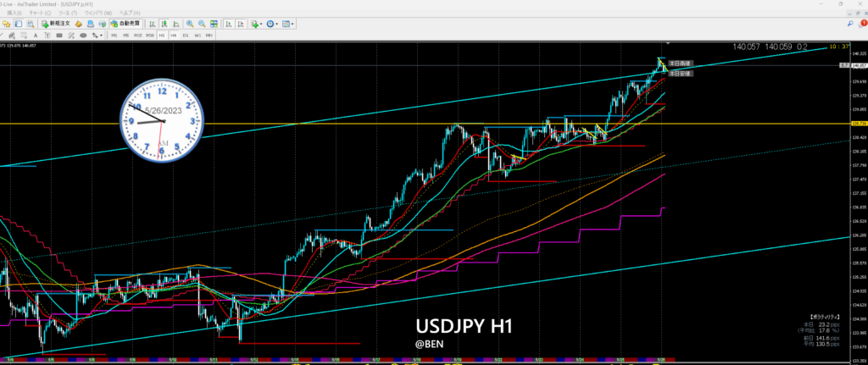The image size is (868, 365).
Task: Switch chart to bar chart mode
Action: pos(153,25)
